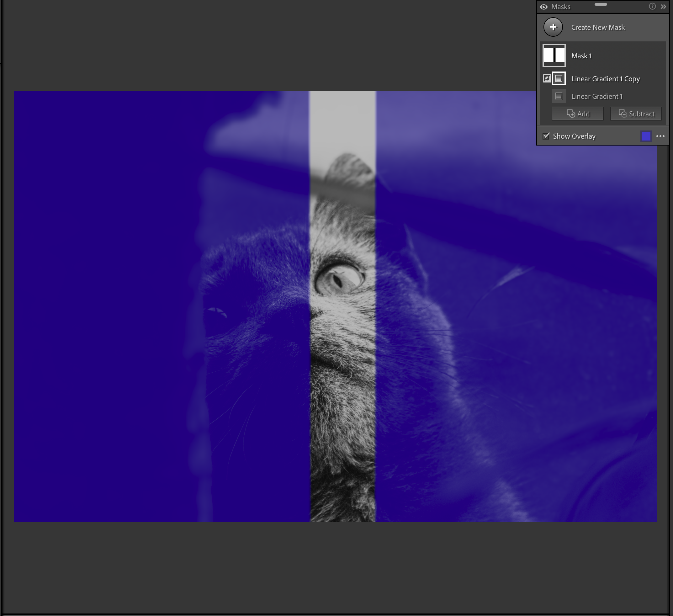Collapse the Masks panel with double chevron
Image resolution: width=673 pixels, height=616 pixels.
point(663,6)
